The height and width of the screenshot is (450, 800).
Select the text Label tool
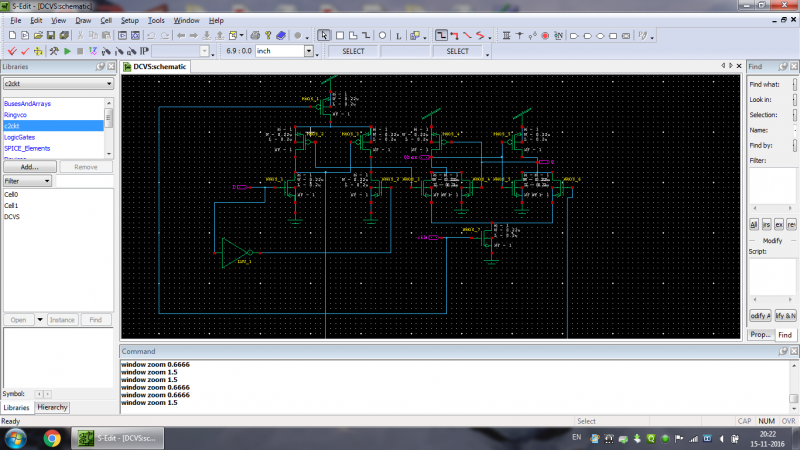(398, 36)
